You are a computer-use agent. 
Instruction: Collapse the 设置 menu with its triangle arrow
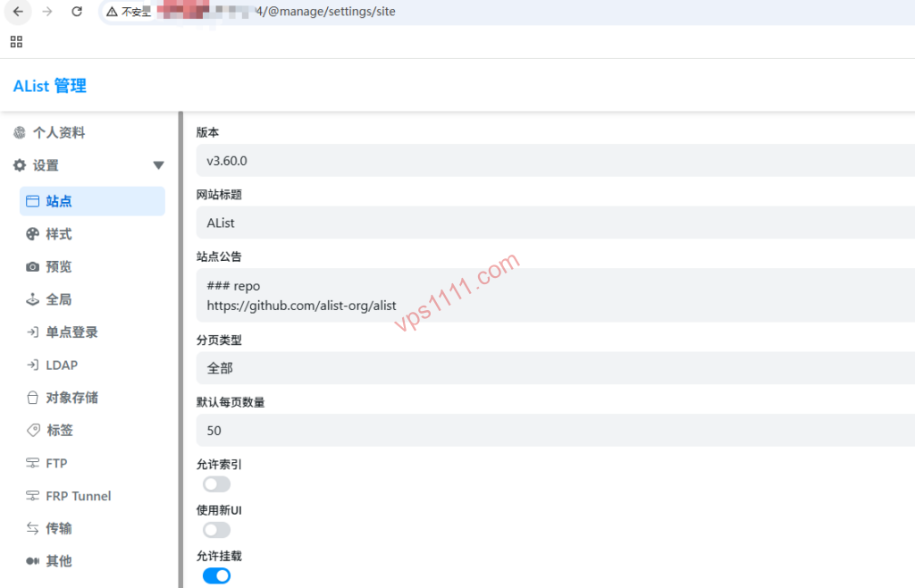(x=158, y=165)
